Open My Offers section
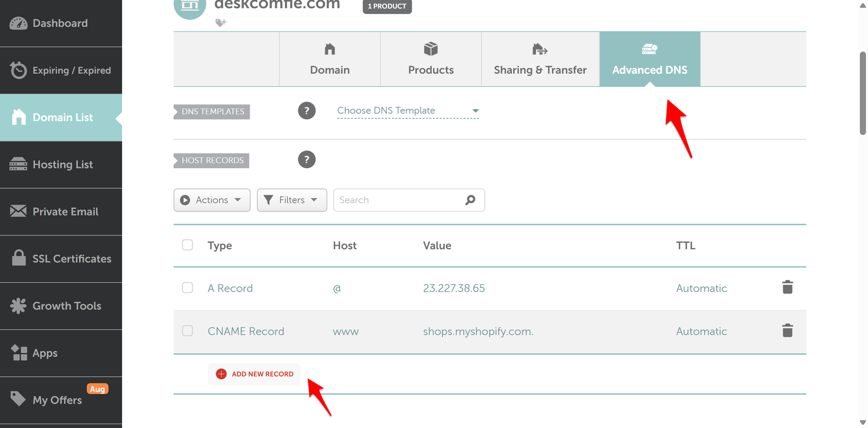The width and height of the screenshot is (868, 428). coord(61,400)
